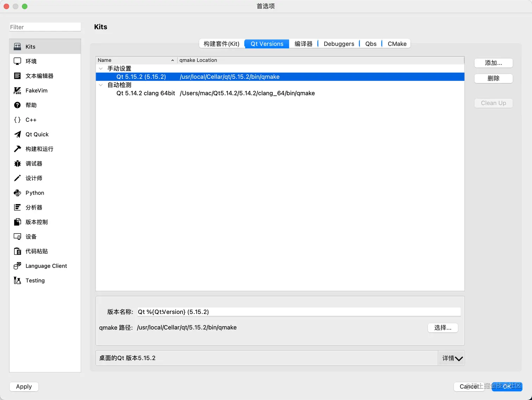This screenshot has height=400, width=532.
Task: Collapse the 手动设置 tree group
Action: [101, 69]
